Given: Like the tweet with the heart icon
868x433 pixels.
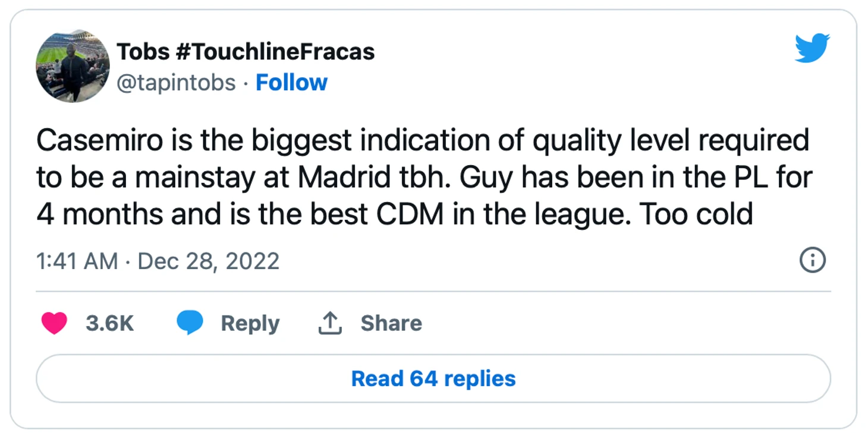Looking at the screenshot, I should [54, 323].
